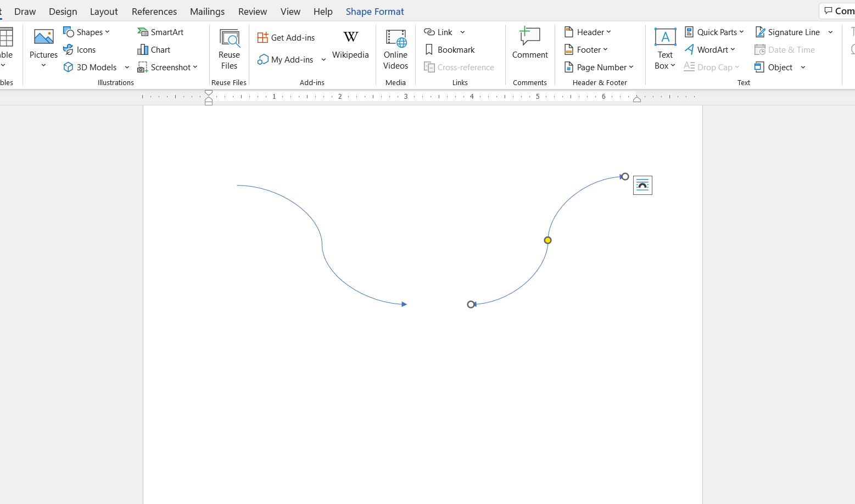
Task: Click the bottom endpoint handle of selected curve
Action: pos(471,304)
